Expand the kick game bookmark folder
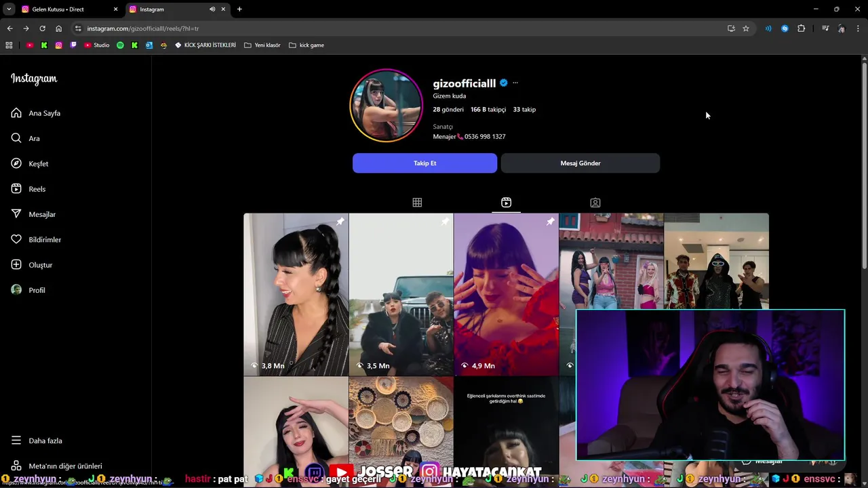 (307, 45)
